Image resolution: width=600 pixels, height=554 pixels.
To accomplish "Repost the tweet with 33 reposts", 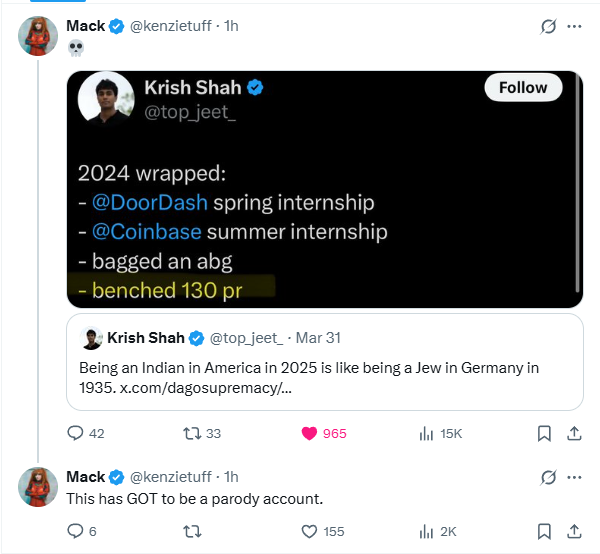I will [202, 433].
